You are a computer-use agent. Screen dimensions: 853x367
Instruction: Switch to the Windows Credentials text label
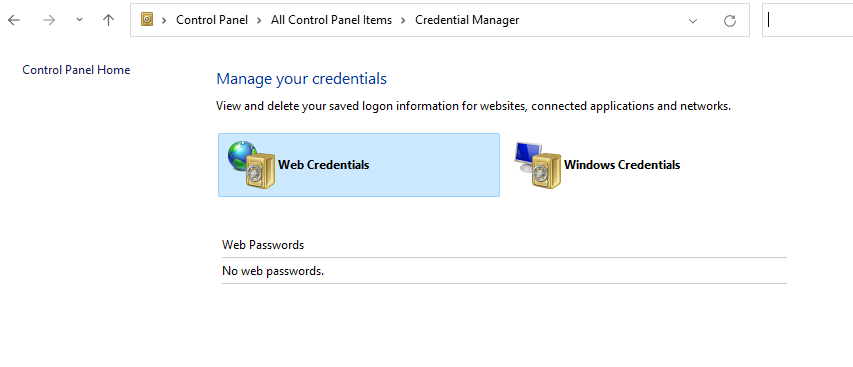622,165
